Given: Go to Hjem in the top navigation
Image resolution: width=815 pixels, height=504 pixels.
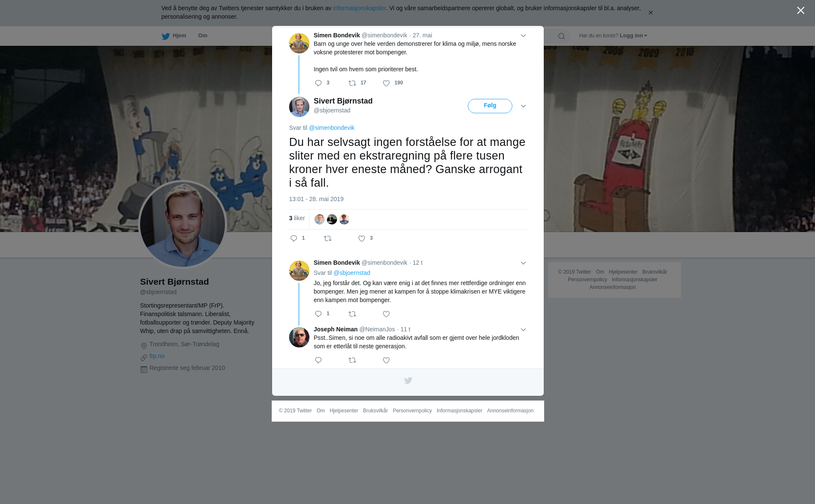Looking at the screenshot, I should [x=174, y=36].
